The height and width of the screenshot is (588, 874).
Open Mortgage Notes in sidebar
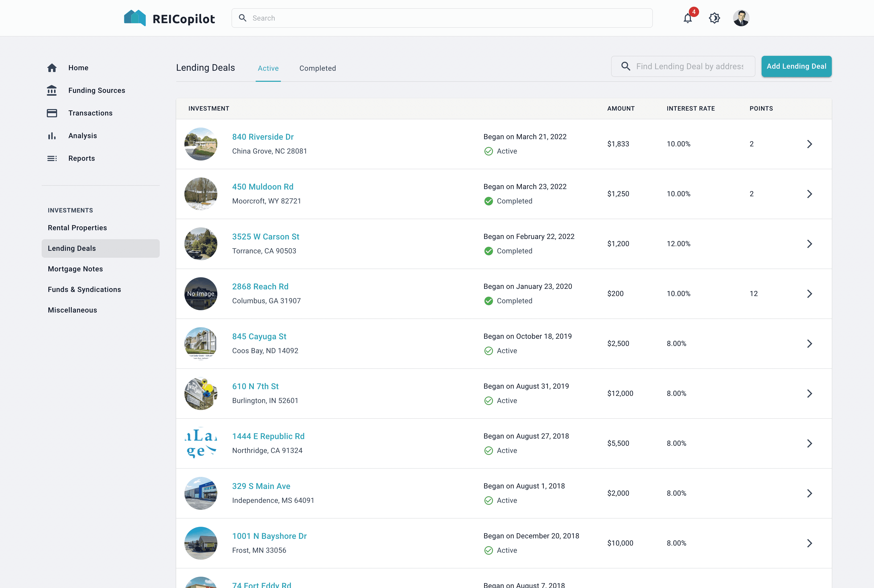pyautogui.click(x=75, y=269)
